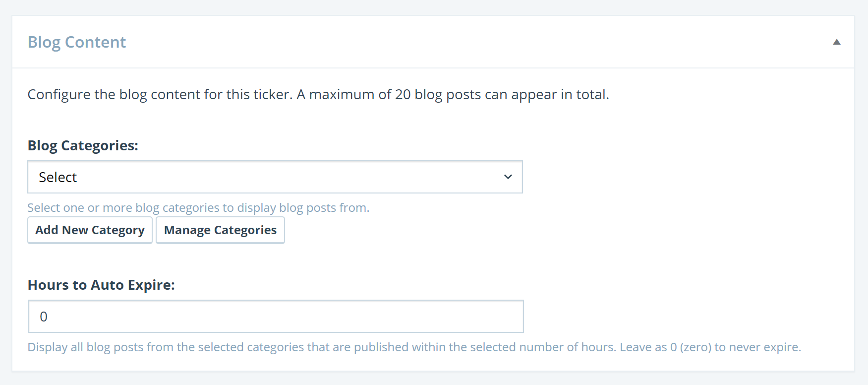Open the Blog Categories select dropdown

point(275,177)
